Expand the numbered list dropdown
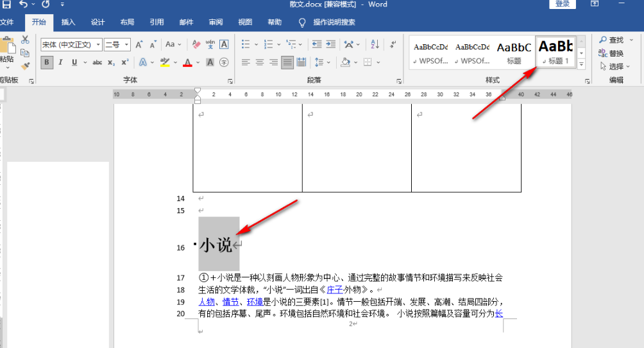The height and width of the screenshot is (348, 644). point(279,44)
